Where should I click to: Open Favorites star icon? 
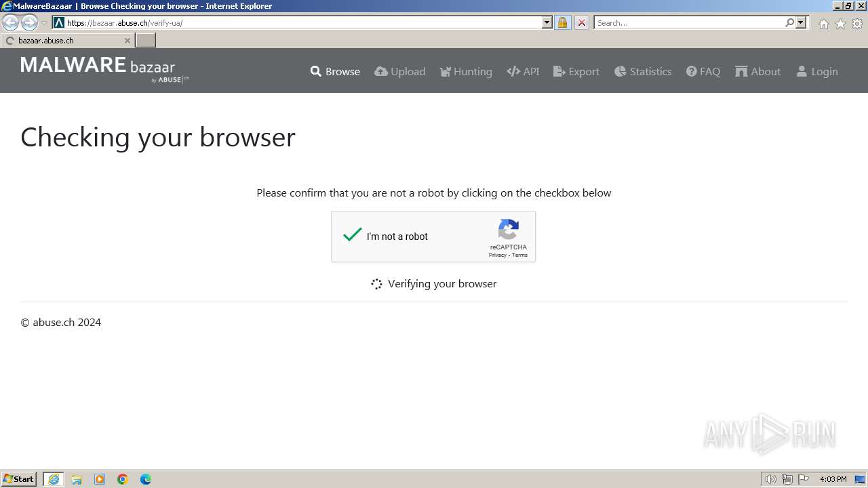click(x=840, y=24)
